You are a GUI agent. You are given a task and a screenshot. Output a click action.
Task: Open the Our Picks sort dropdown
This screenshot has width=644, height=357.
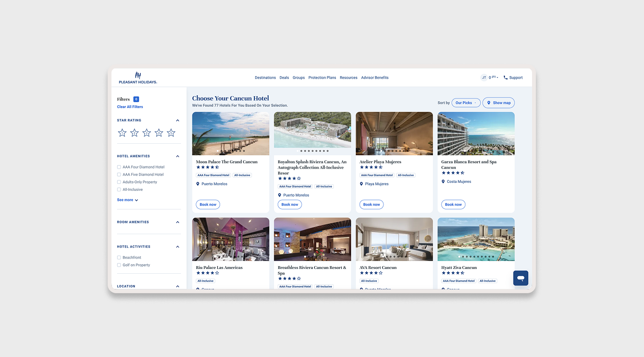(466, 103)
